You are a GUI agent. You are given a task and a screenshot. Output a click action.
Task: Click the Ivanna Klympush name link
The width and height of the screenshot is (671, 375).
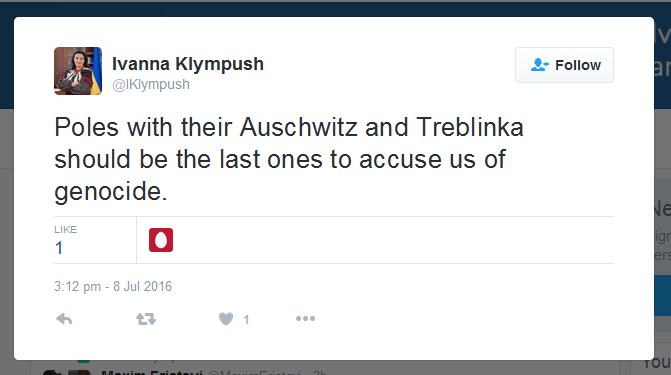tap(188, 64)
